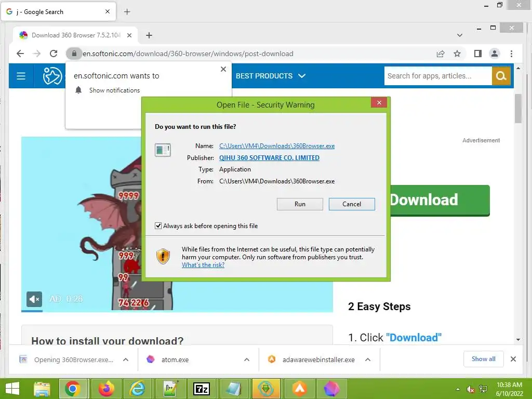Image resolution: width=532 pixels, height=399 pixels.
Task: Uncheck Always ask before opening this file
Action: [x=158, y=226]
